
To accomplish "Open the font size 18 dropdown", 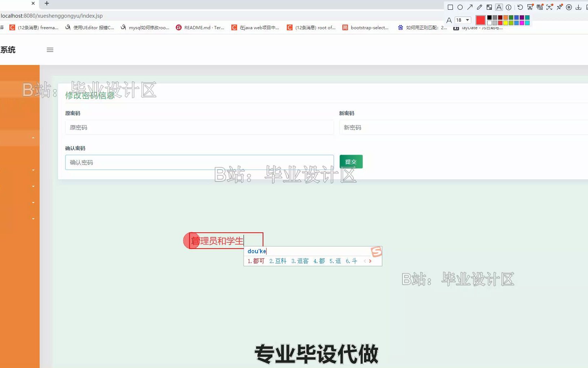I will pos(463,20).
